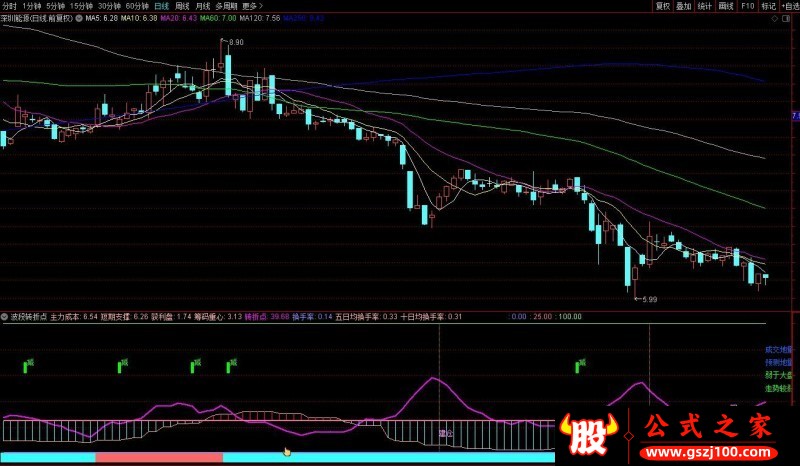Screen dimensions: 800x466
Task: Click the pink segment of bottom band
Action: [x=159, y=457]
